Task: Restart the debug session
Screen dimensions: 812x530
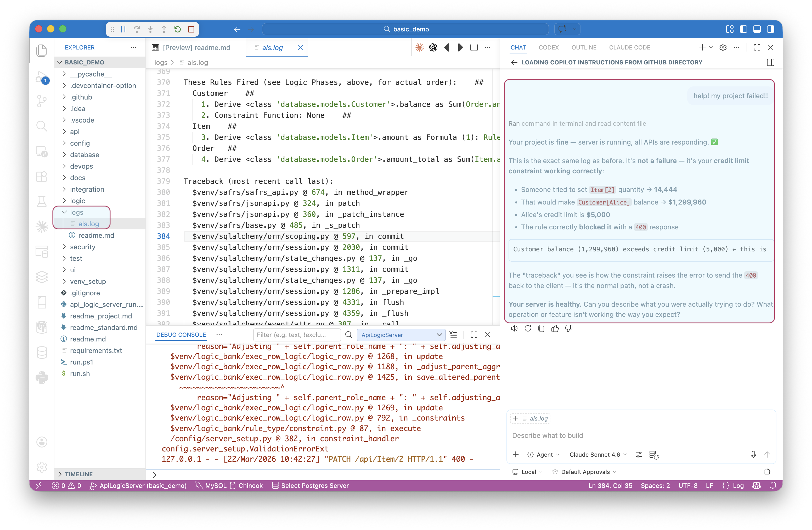Action: coord(177,29)
